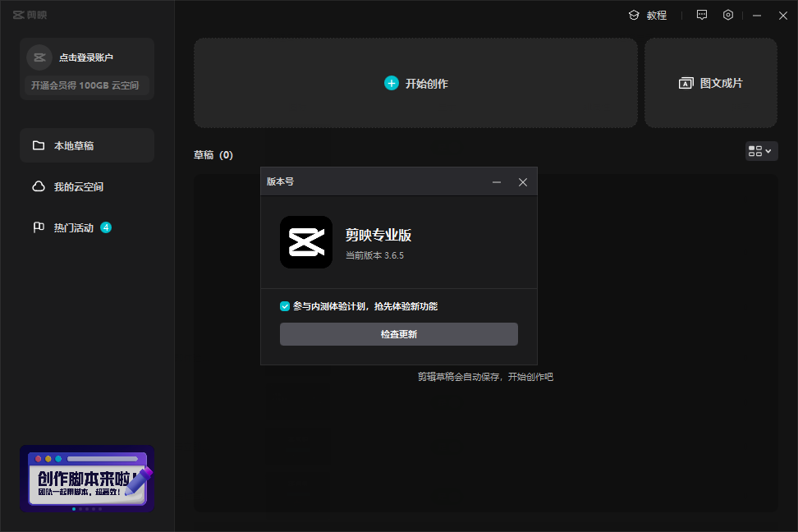
Task: Click the cloud icon for 我的云空间
Action: pos(39,186)
